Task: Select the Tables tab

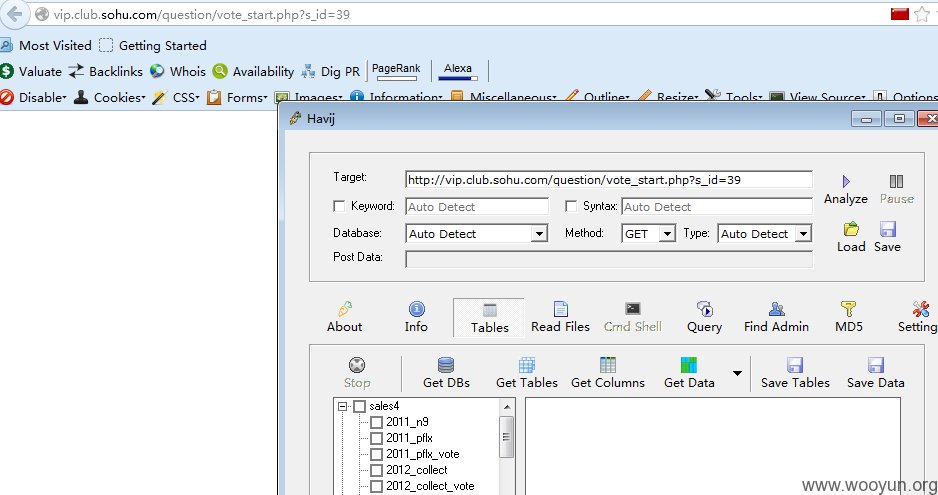Action: (489, 318)
